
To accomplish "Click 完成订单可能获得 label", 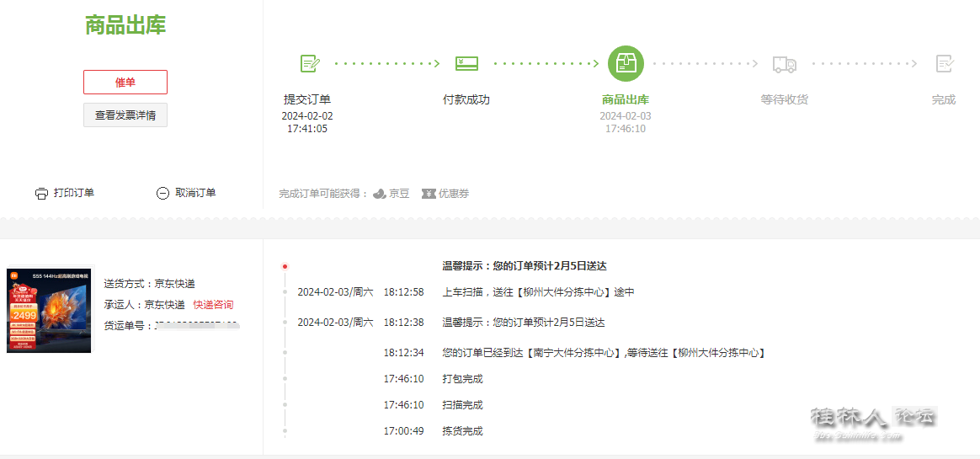I will pos(324,193).
